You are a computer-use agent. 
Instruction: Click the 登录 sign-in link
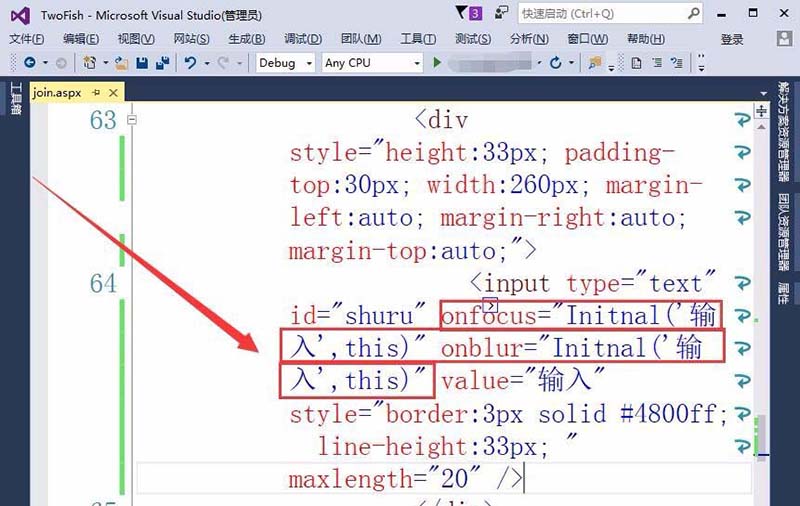tap(732, 39)
